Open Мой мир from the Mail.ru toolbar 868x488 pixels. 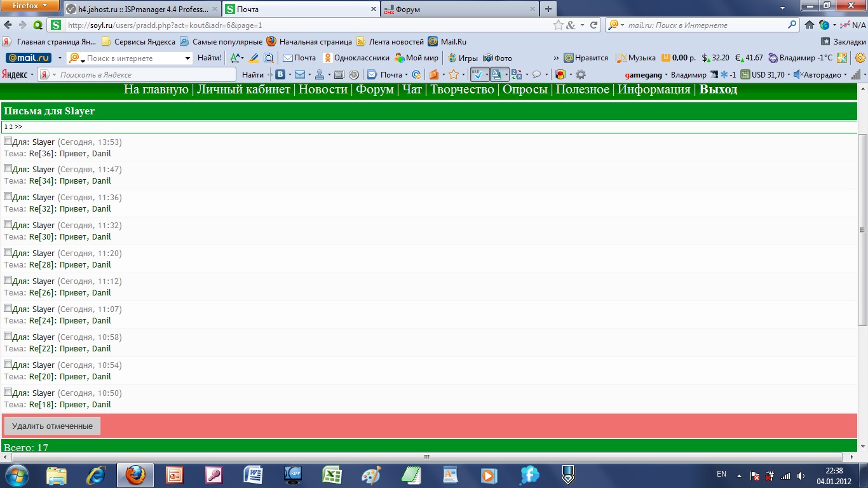click(416, 58)
